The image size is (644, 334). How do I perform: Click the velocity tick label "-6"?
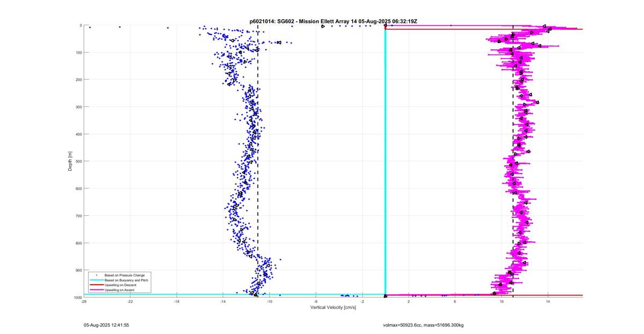(x=316, y=302)
